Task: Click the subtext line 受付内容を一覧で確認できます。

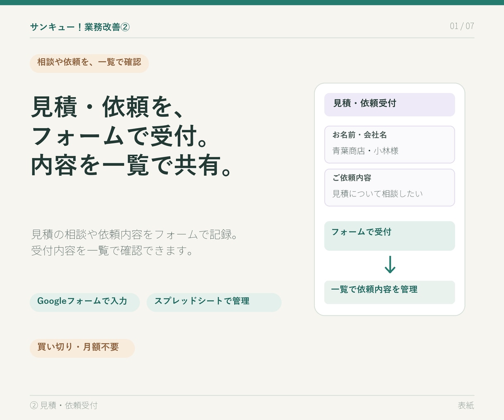Action: tap(112, 251)
